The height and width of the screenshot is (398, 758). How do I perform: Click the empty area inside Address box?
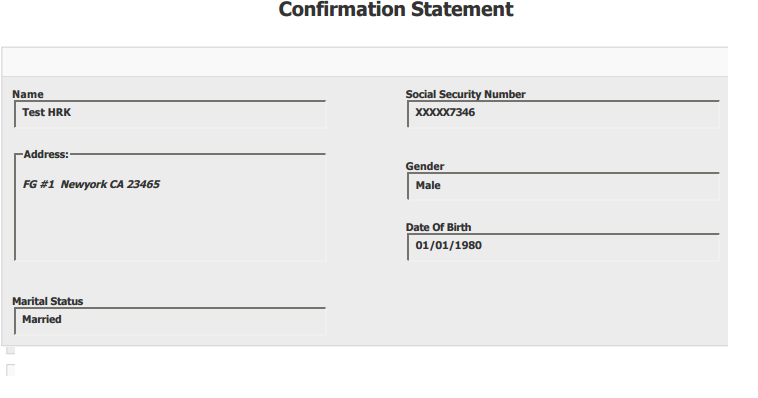coord(170,225)
